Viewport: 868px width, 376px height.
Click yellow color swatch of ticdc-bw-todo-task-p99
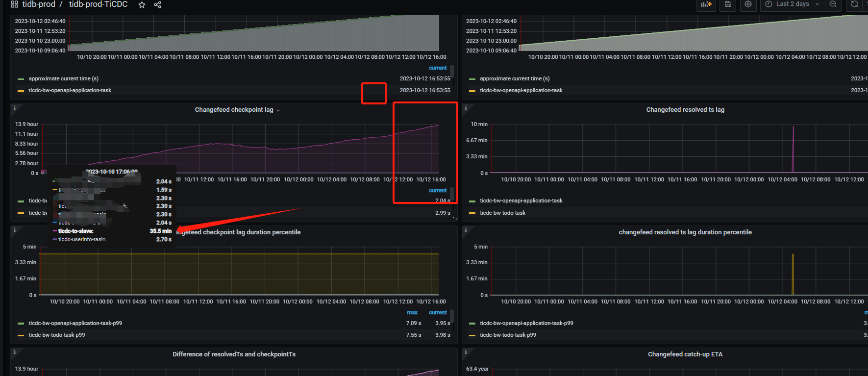(21, 335)
